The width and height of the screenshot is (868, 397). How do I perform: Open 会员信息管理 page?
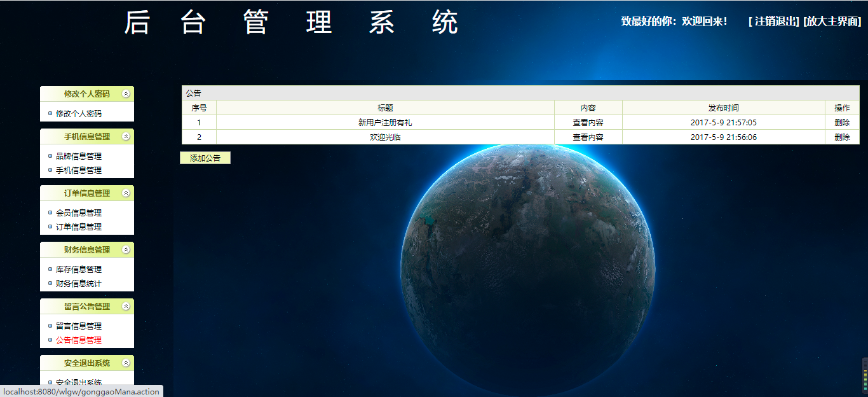[79, 212]
